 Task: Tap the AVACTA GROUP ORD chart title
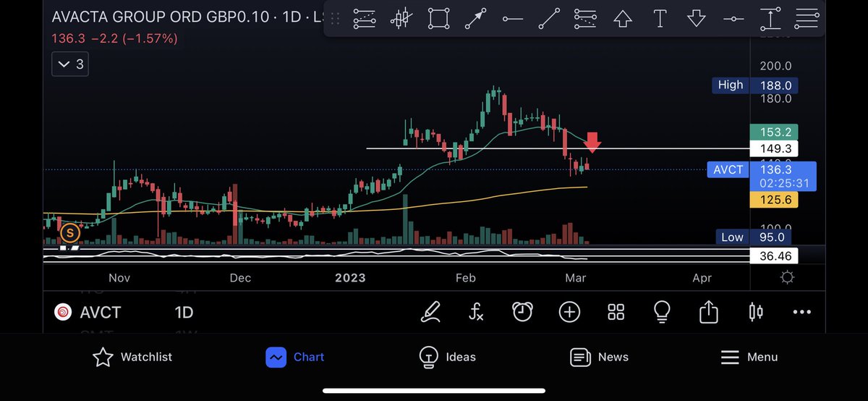tap(187, 17)
